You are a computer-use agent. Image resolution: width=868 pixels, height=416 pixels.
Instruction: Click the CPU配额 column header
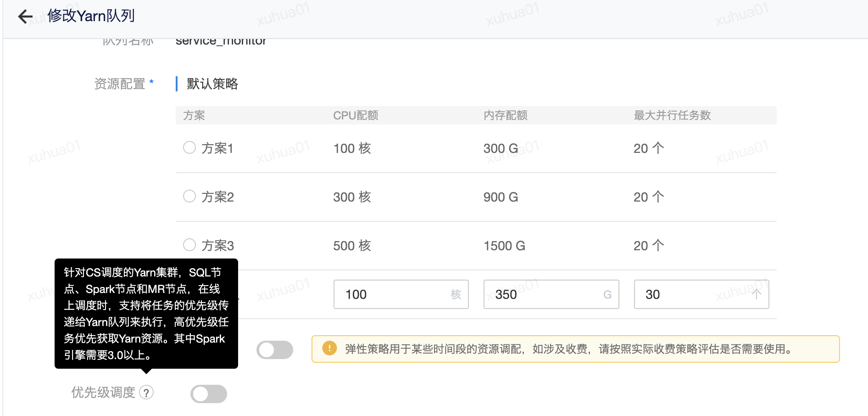pos(356,115)
